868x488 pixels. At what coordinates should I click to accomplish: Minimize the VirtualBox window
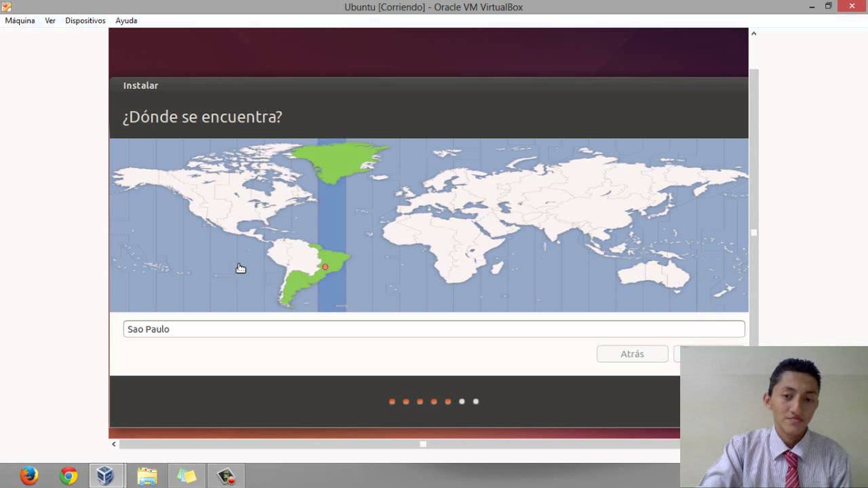[812, 7]
